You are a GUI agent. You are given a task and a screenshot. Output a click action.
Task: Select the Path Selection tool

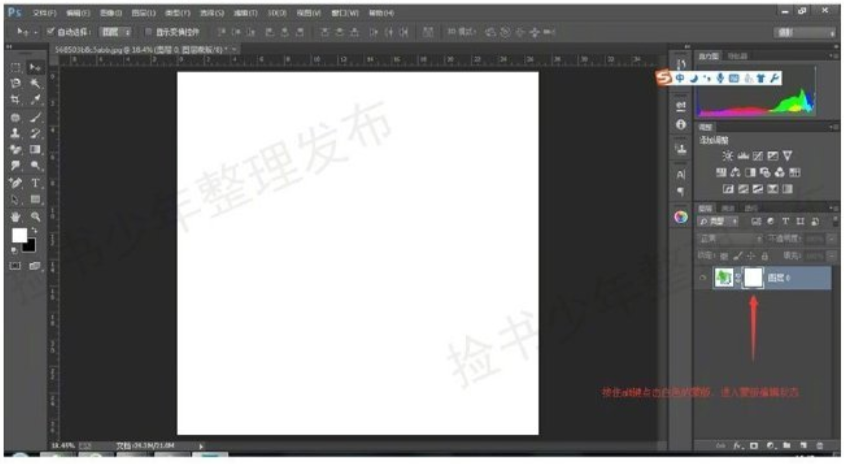coord(16,200)
